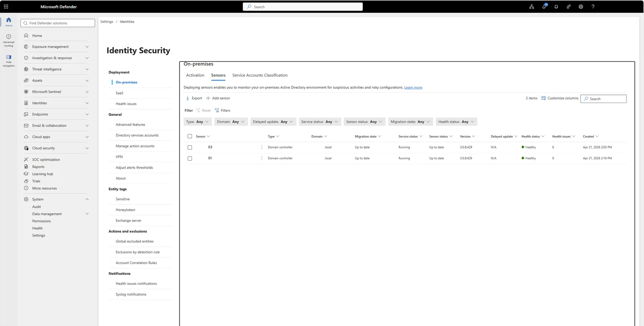Open the app launcher waffle icon
This screenshot has height=326, width=644.
[6, 6]
